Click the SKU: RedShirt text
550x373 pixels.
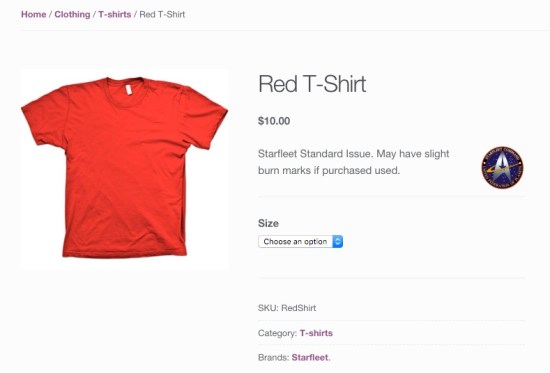pos(287,308)
